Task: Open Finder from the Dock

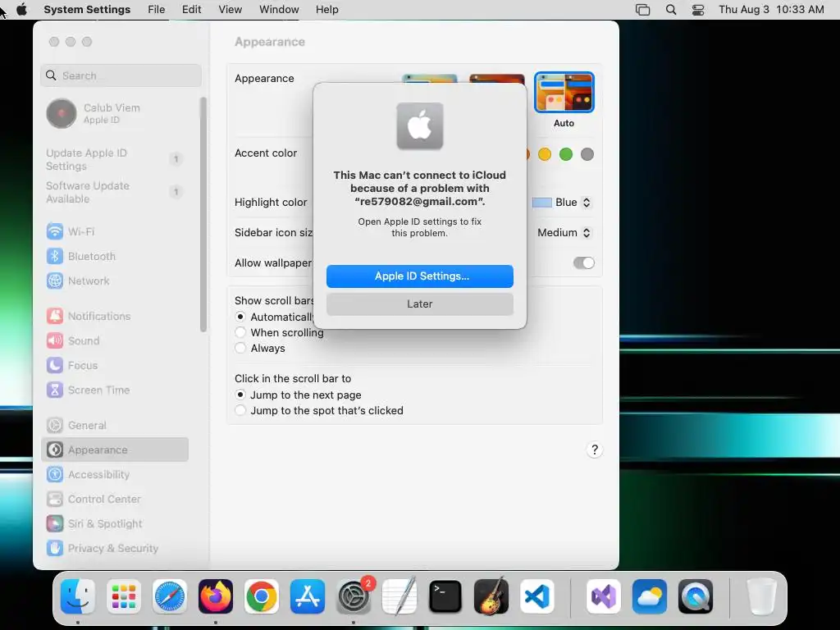Action: [x=78, y=596]
